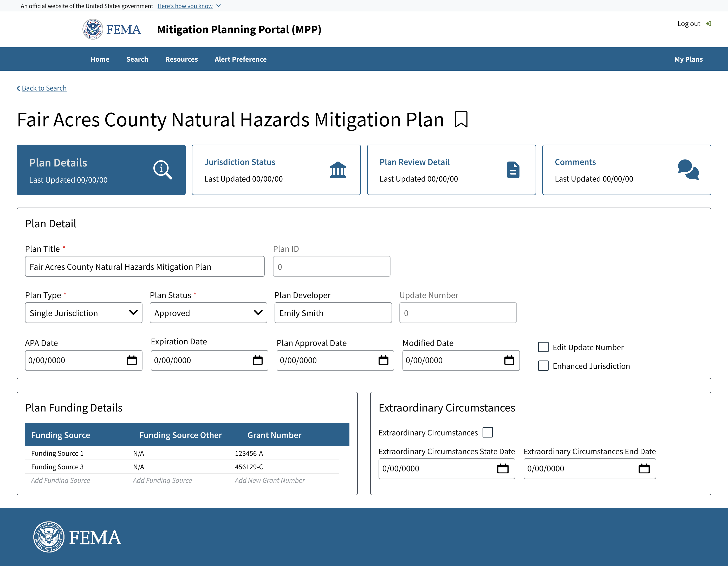Open Alert Preference in the navigation bar

(241, 59)
